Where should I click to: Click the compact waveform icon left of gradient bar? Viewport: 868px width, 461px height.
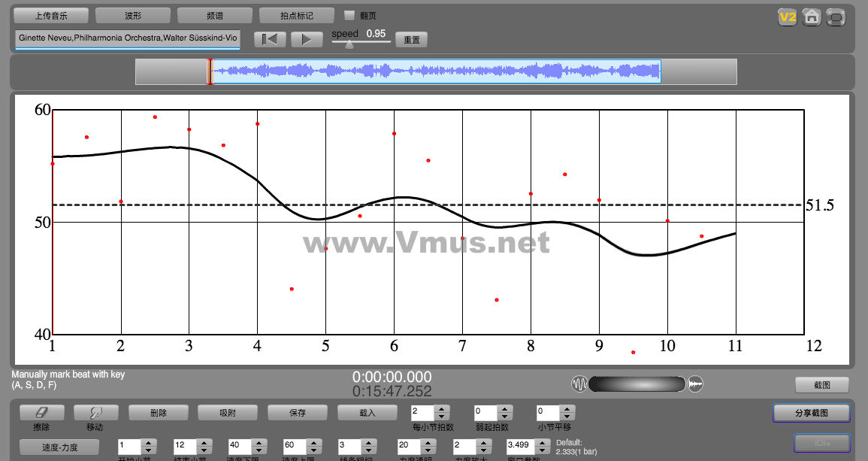click(x=579, y=384)
